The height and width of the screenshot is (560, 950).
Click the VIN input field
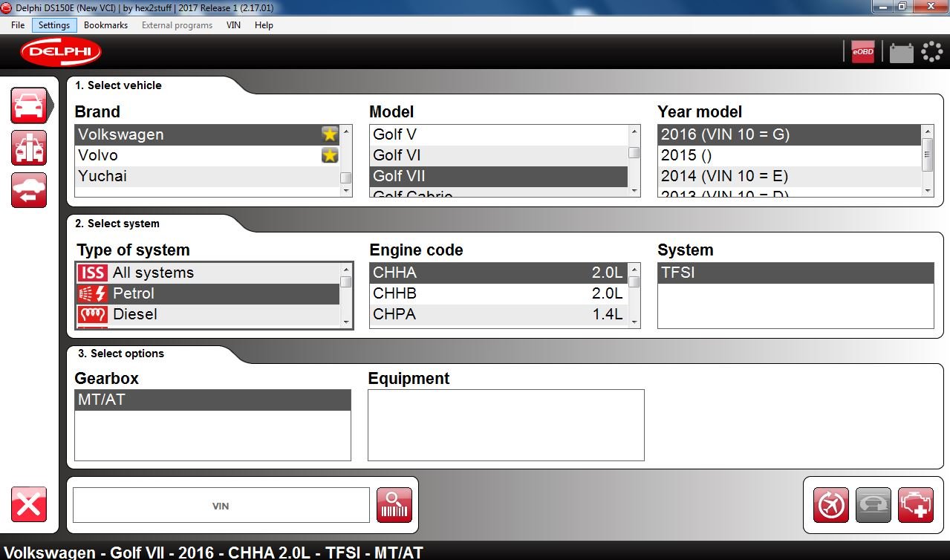click(x=221, y=506)
